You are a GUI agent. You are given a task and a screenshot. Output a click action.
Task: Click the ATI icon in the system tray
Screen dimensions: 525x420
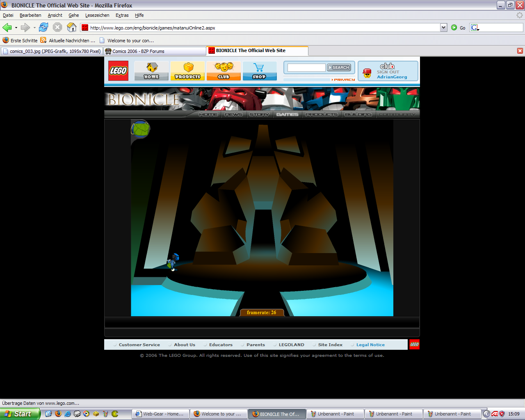point(495,414)
